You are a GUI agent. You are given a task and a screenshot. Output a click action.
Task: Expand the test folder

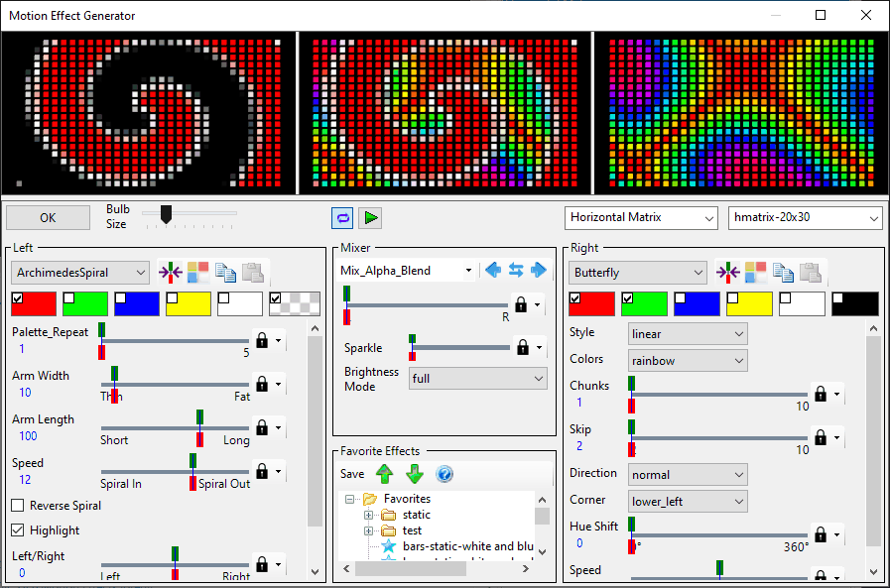[x=368, y=530]
